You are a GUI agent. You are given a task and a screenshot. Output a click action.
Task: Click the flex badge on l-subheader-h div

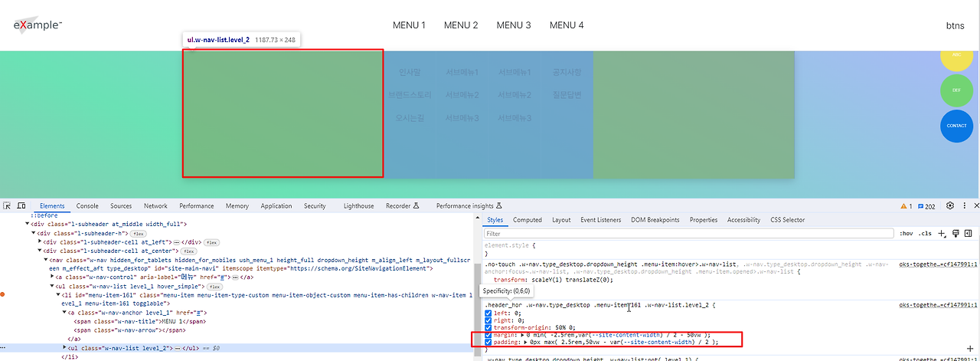(x=139, y=233)
